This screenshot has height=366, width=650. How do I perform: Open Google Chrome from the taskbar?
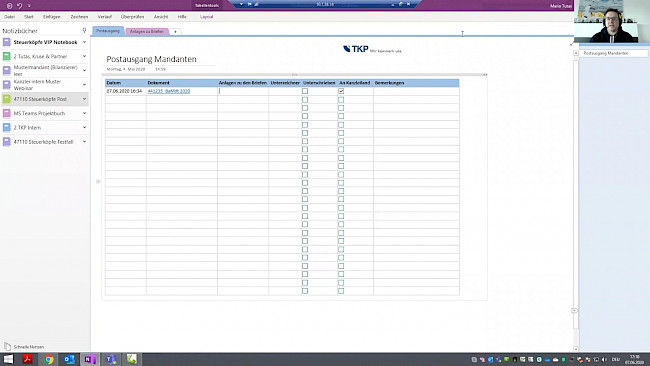[49, 359]
